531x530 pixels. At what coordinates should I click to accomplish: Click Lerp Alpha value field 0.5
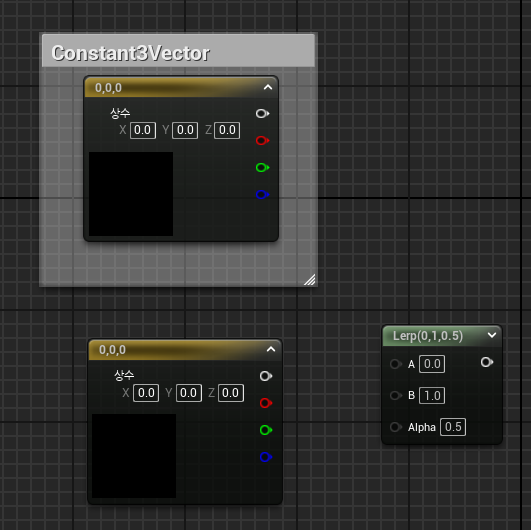[x=453, y=427]
